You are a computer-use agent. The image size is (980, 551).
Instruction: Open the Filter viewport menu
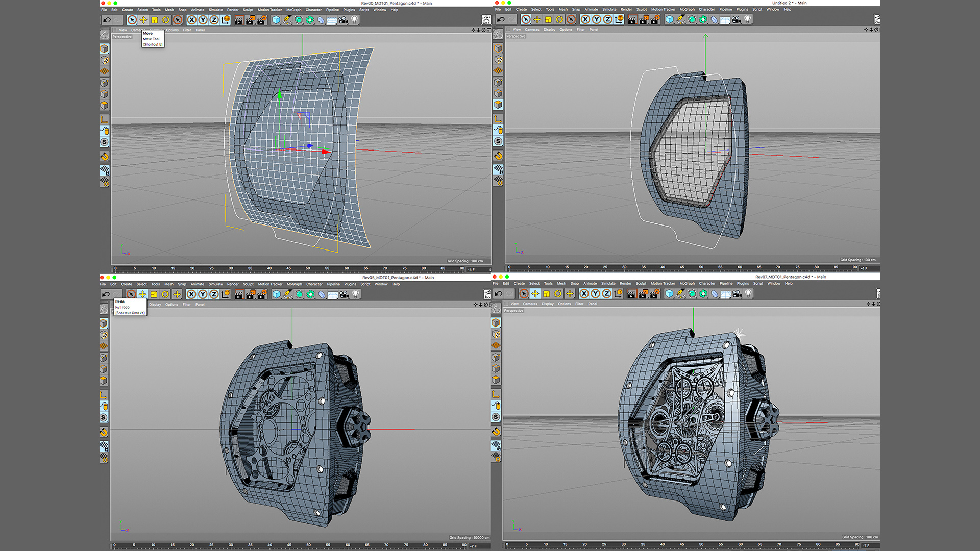point(186,30)
